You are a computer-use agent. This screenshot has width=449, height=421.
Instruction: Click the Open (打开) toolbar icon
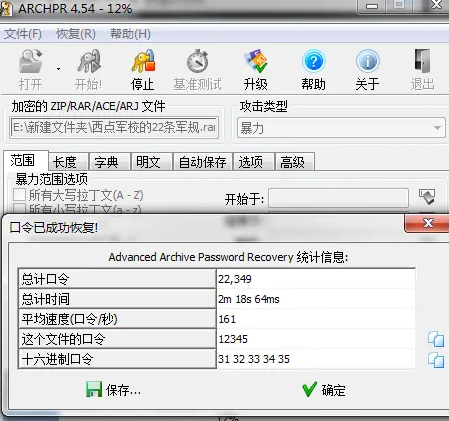(31, 62)
